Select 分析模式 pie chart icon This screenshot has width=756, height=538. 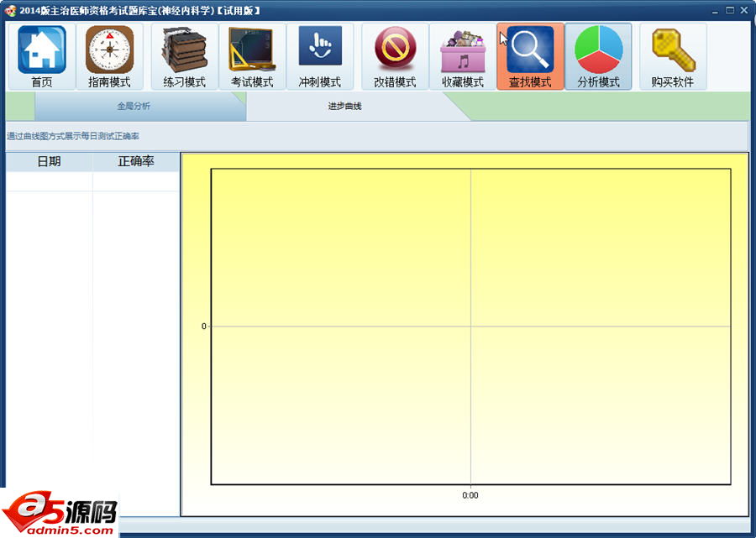point(598,56)
